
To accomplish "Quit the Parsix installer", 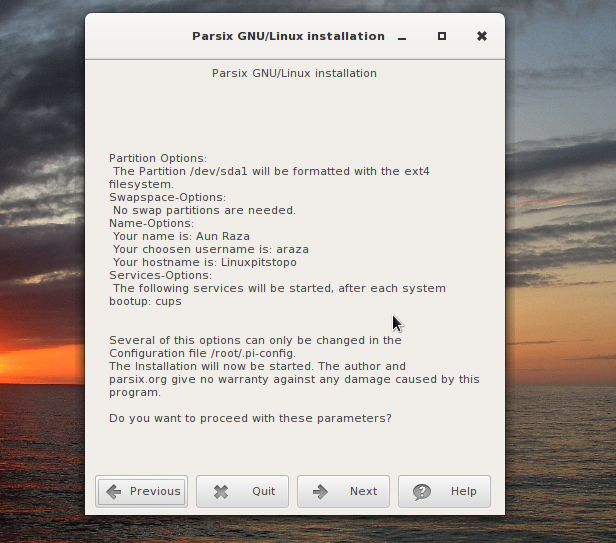I will [242, 491].
